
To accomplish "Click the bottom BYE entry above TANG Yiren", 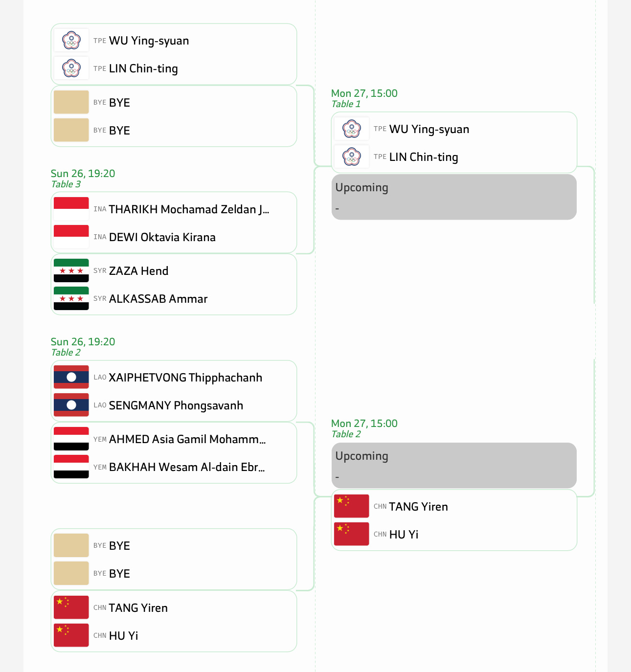I will pyautogui.click(x=119, y=574).
